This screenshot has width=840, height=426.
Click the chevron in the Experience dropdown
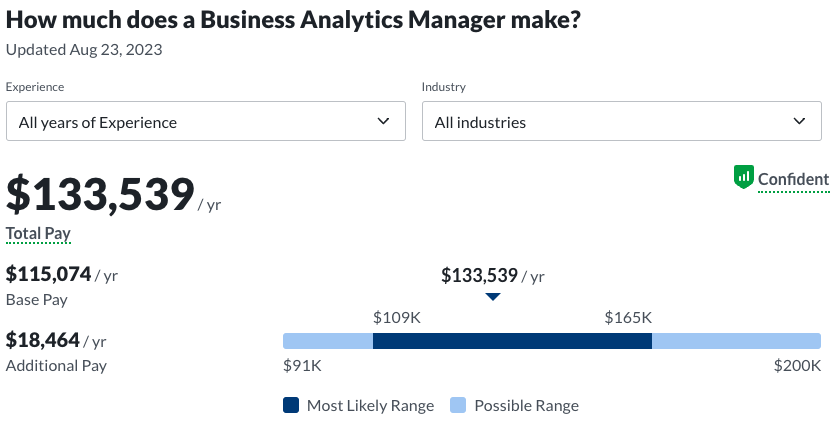(384, 121)
